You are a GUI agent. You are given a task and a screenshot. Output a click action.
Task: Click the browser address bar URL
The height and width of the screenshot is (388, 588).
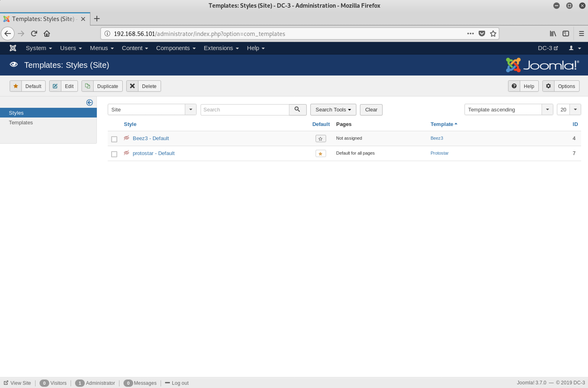(x=199, y=34)
